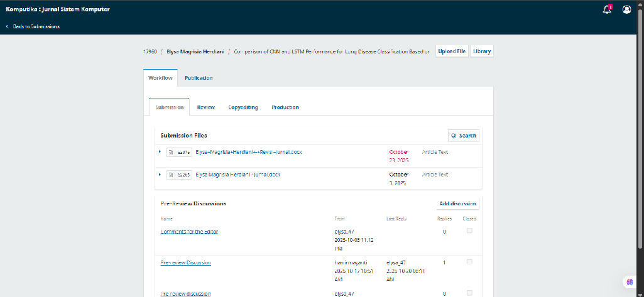
Task: Click the Komputika : Jurnal Sistem Komputer title
Action: [58, 9]
